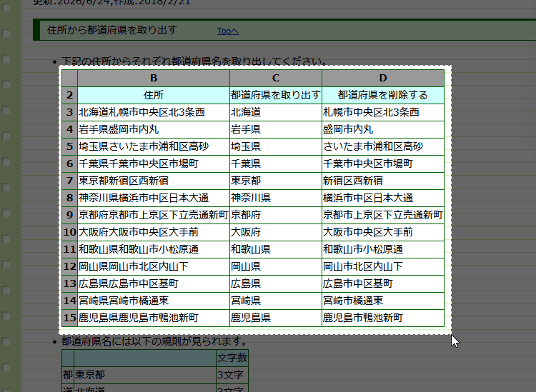Click 京都府 in column C
The image size is (536, 392).
276,215
